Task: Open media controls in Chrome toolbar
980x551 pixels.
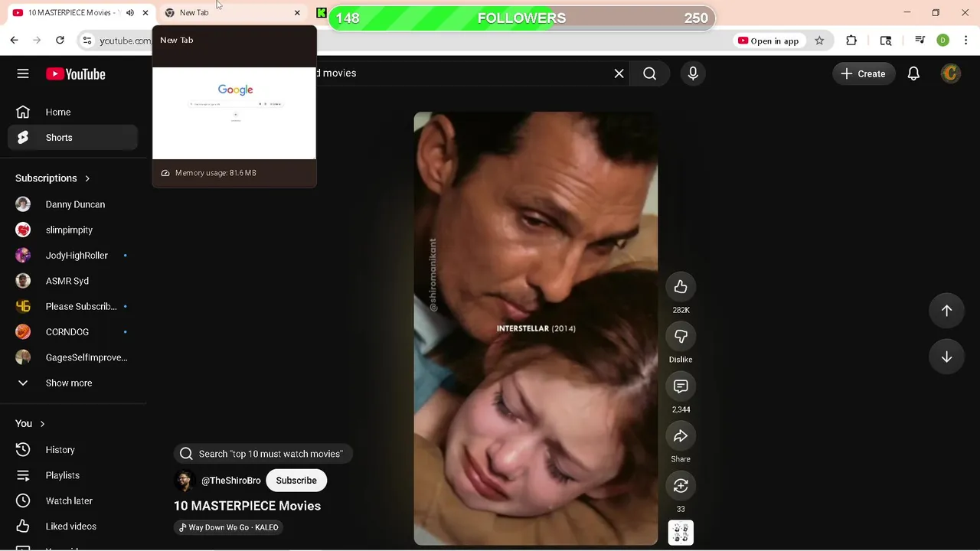Action: point(920,41)
